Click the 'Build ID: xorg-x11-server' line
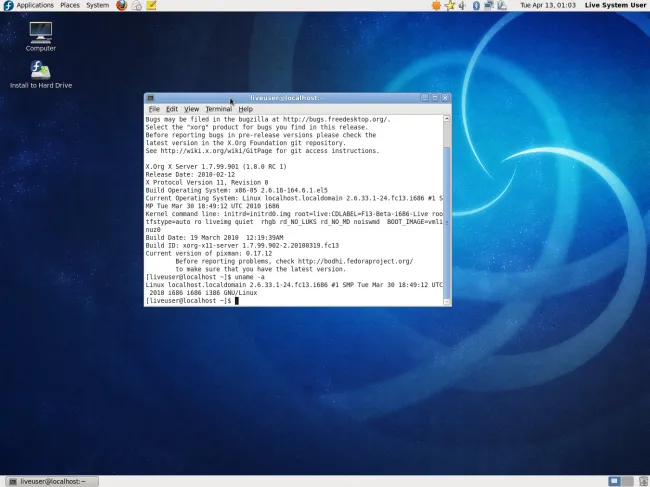Image resolution: width=650 pixels, height=487 pixels. 242,245
